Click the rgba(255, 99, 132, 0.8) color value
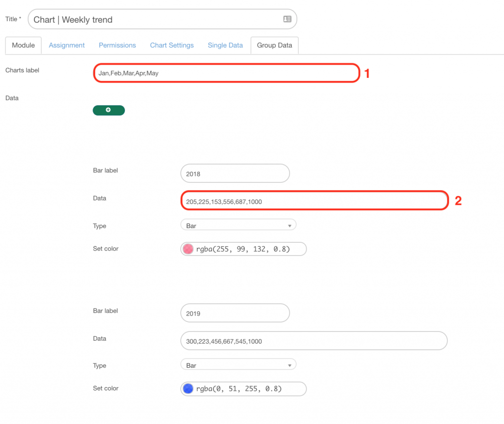The height and width of the screenshot is (424, 504). click(243, 249)
